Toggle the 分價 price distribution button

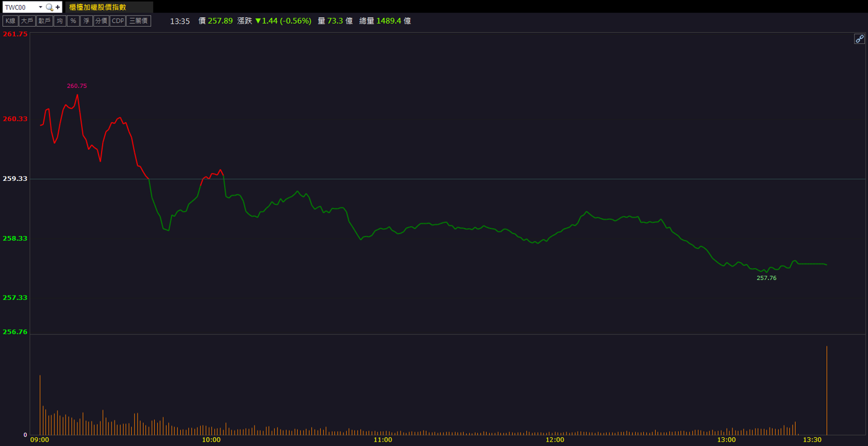[101, 21]
